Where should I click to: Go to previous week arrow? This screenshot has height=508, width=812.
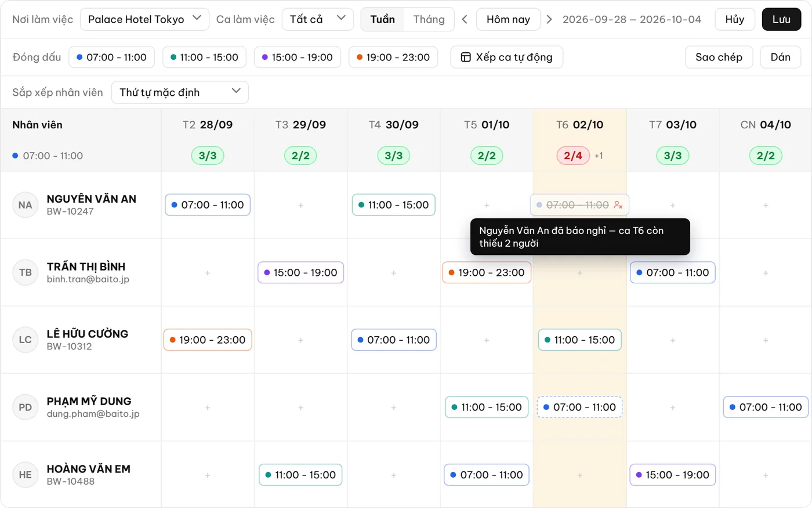tap(465, 19)
